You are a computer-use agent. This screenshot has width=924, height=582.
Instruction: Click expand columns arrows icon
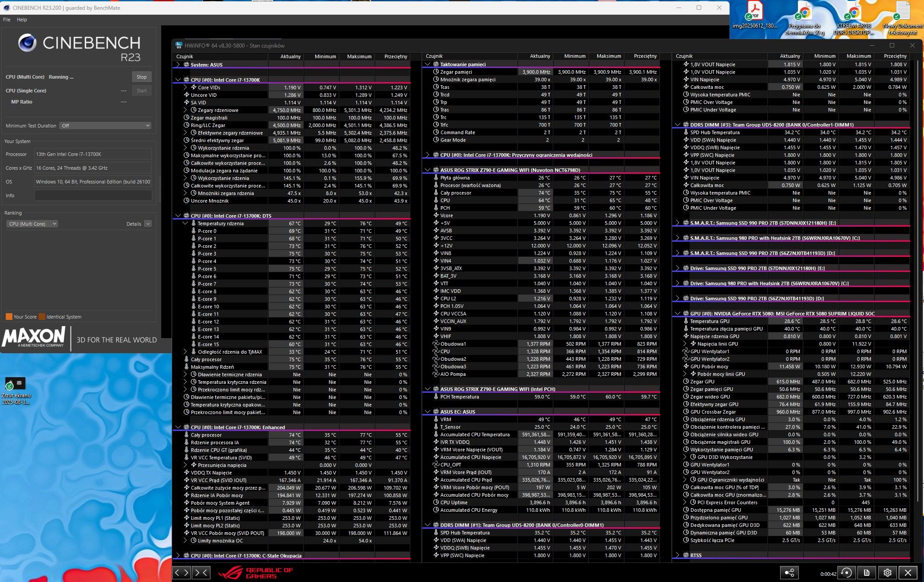182,573
